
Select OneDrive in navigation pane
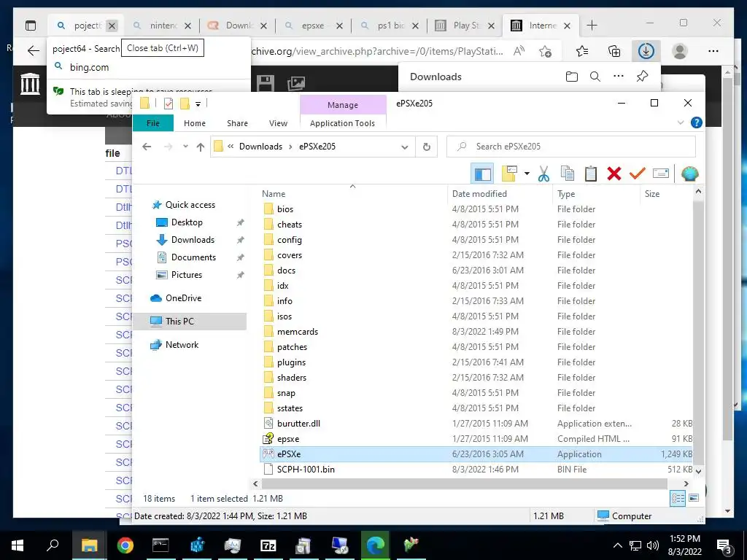click(183, 298)
